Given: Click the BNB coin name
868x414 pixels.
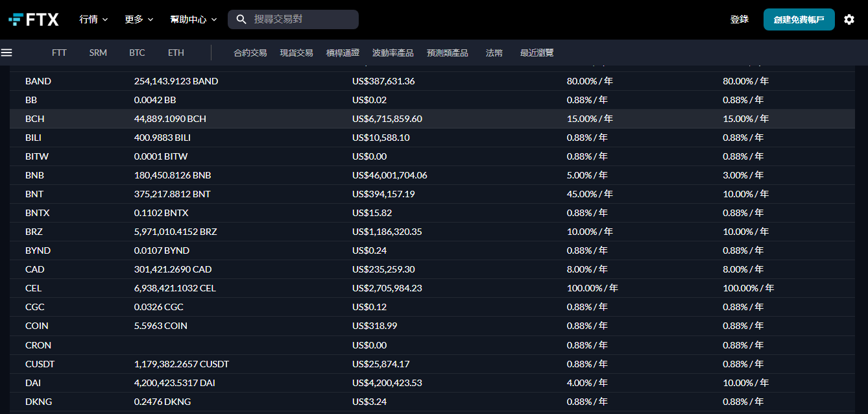Looking at the screenshot, I should click(35, 175).
